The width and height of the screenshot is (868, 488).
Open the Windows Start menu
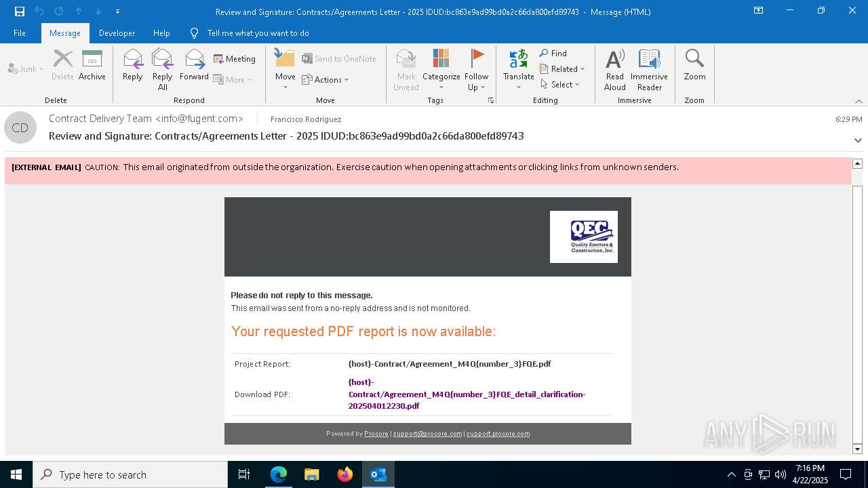(x=16, y=474)
